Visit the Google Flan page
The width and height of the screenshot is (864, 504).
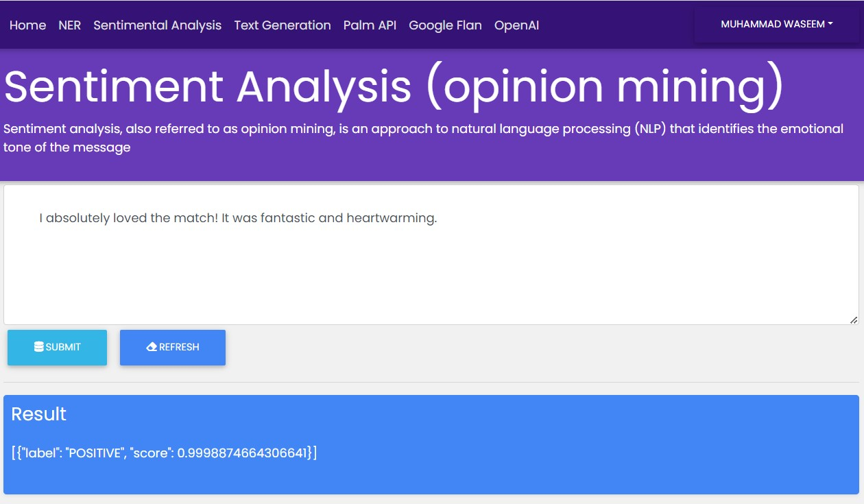pos(445,25)
